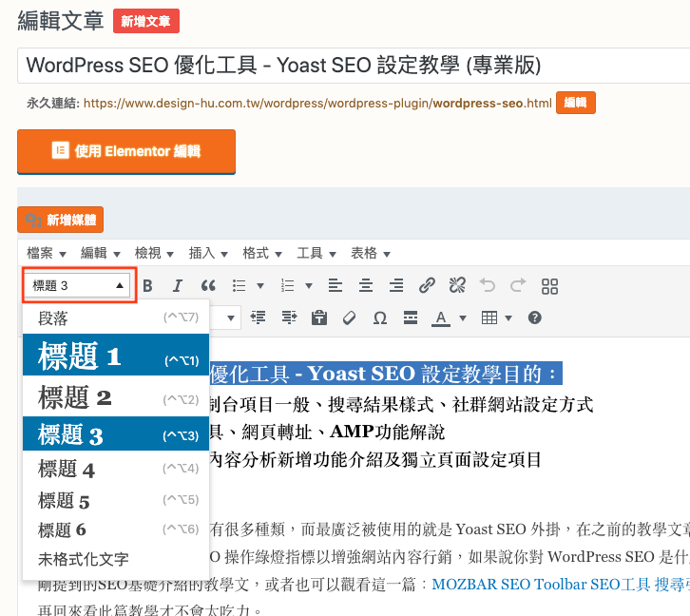Screen dimensions: 690x616
Task: Insert a numbered list
Action: [x=287, y=286]
